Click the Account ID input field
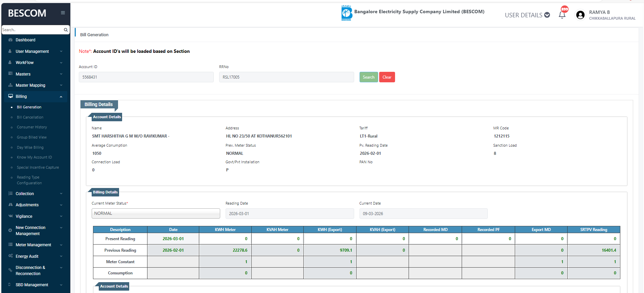Image resolution: width=644 pixels, height=293 pixels. pyautogui.click(x=146, y=77)
